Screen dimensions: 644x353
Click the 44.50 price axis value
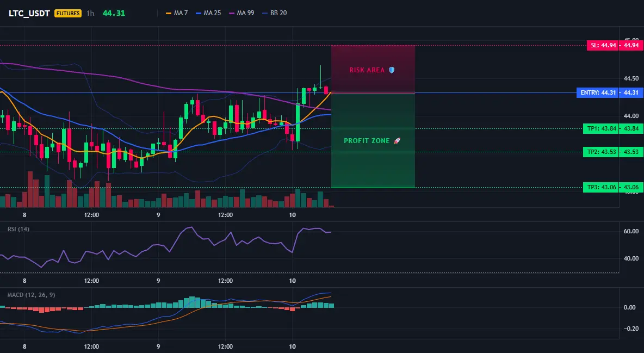point(631,78)
